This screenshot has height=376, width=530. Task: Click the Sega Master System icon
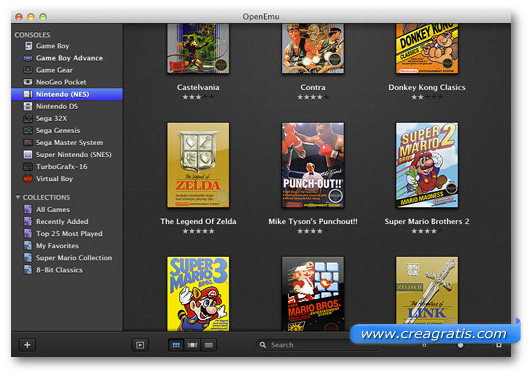[28, 143]
